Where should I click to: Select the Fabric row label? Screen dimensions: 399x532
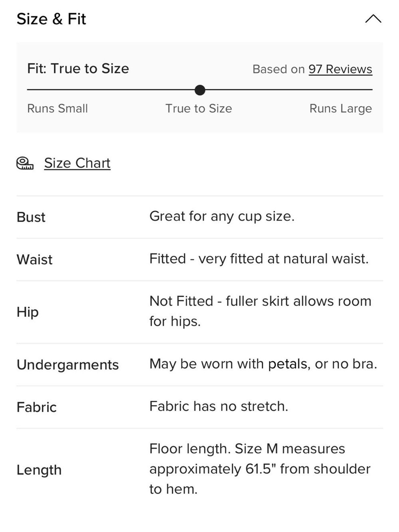click(37, 407)
